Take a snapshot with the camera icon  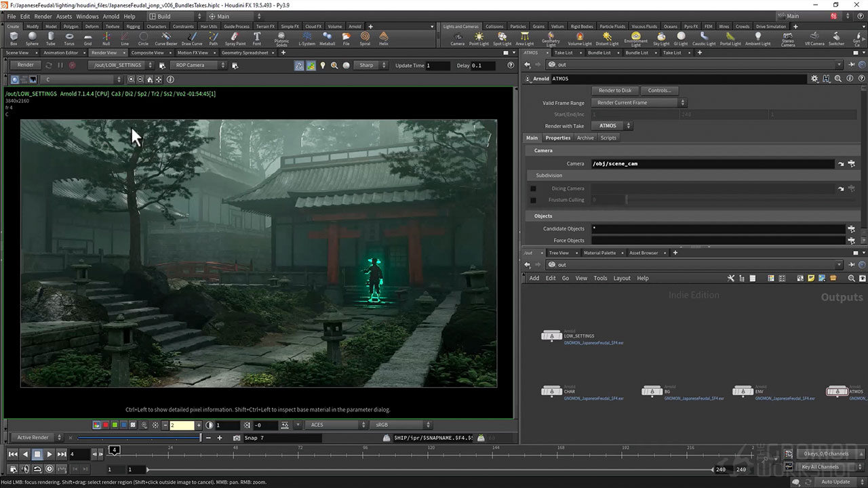click(x=237, y=438)
